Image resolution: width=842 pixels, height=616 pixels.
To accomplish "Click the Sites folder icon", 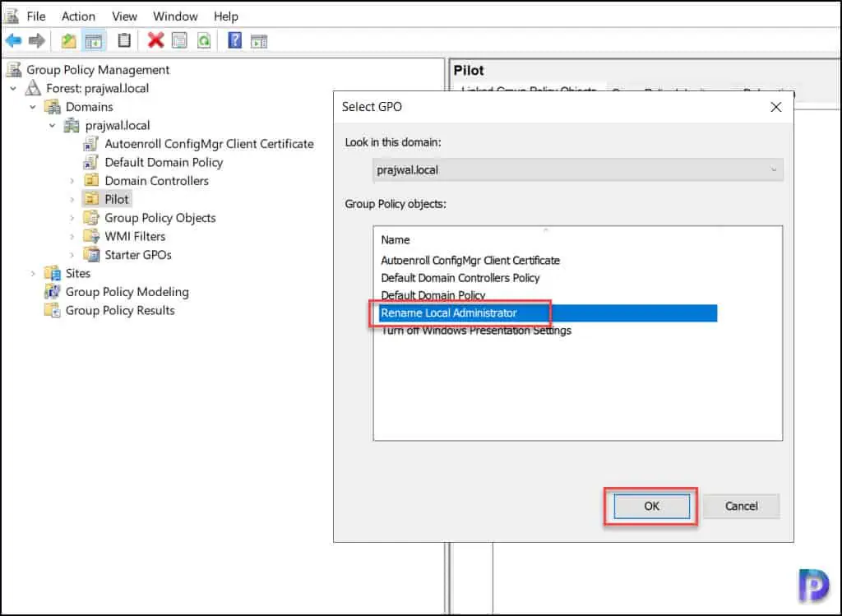I will click(x=52, y=273).
